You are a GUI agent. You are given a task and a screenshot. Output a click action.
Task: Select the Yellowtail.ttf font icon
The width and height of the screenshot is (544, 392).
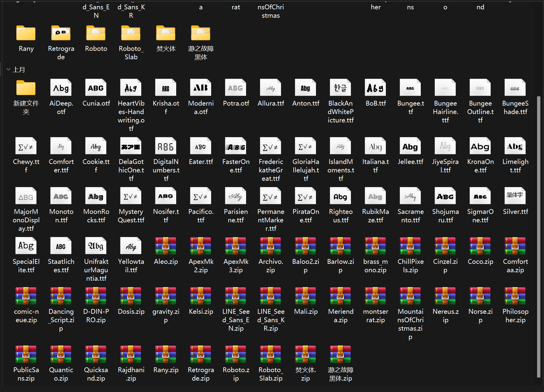(x=131, y=246)
